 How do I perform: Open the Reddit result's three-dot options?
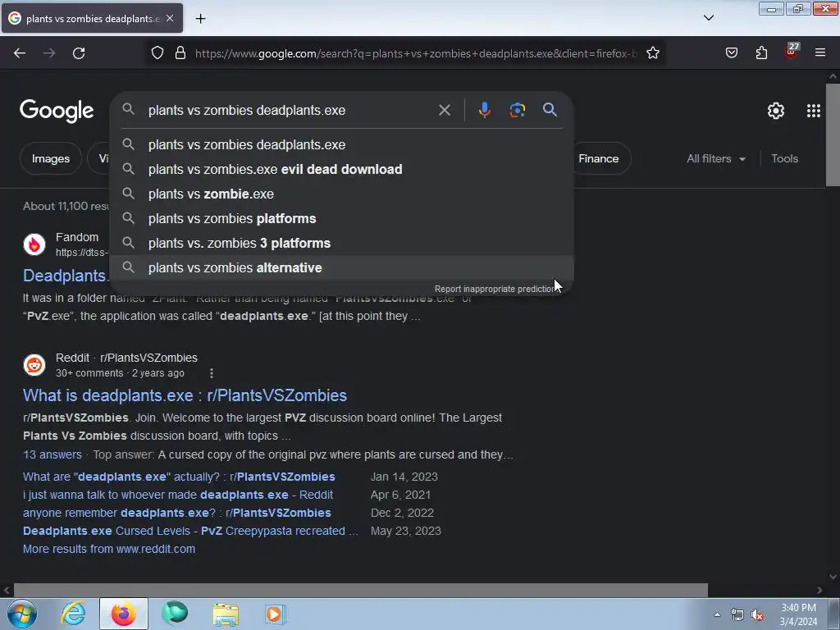[212, 373]
